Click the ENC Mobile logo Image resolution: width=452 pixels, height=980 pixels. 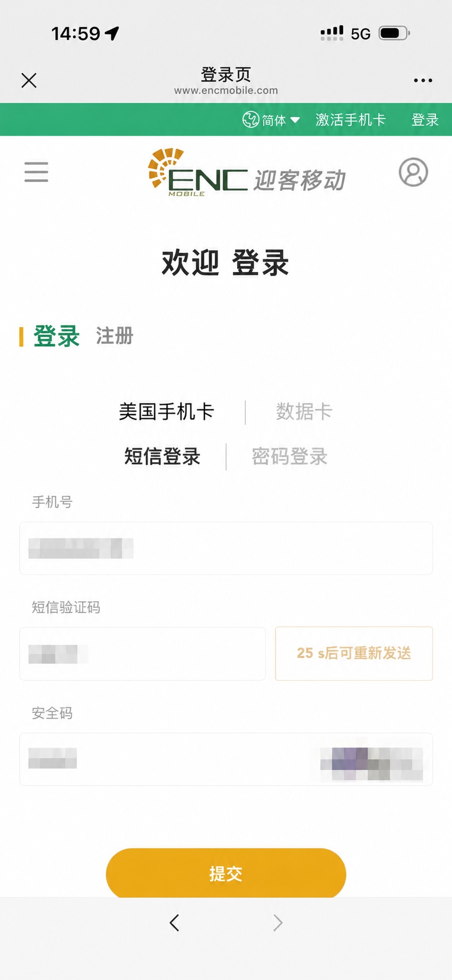tap(247, 173)
